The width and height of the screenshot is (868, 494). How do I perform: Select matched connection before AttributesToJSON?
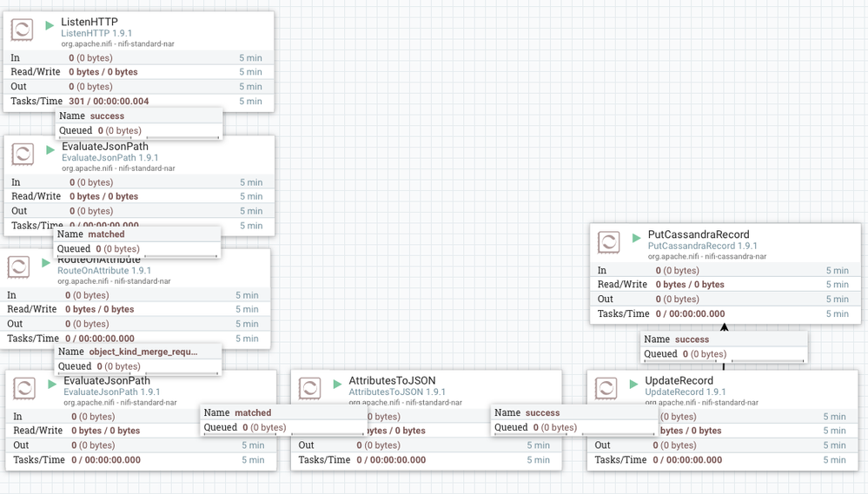click(283, 420)
